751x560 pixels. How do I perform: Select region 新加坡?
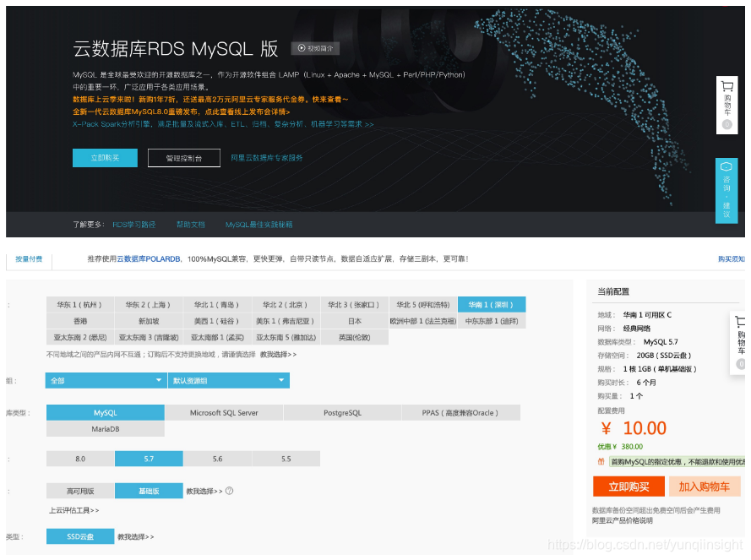click(149, 321)
